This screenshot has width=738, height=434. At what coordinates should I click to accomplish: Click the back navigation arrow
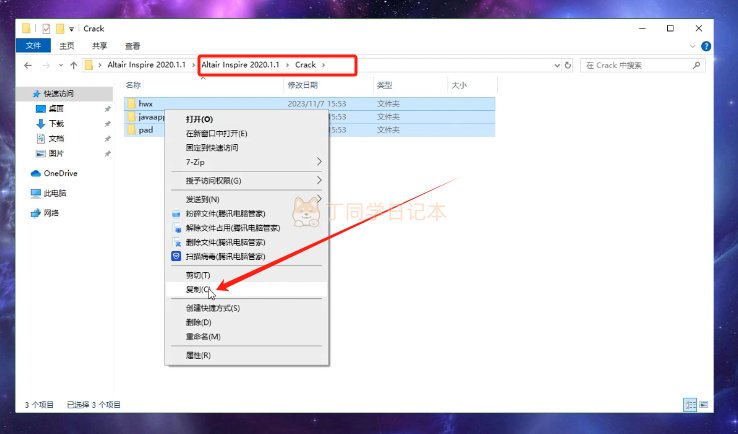[x=28, y=65]
